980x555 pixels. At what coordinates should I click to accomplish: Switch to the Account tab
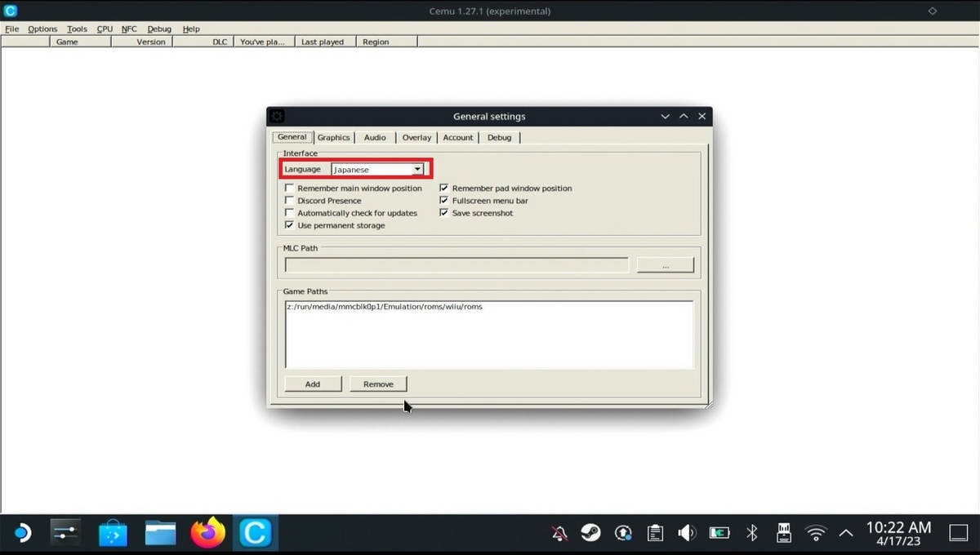pos(457,137)
